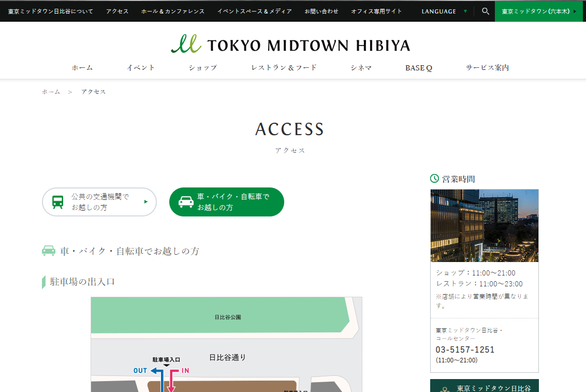Go to ホーム in main navigation
586x392 pixels.
82,68
